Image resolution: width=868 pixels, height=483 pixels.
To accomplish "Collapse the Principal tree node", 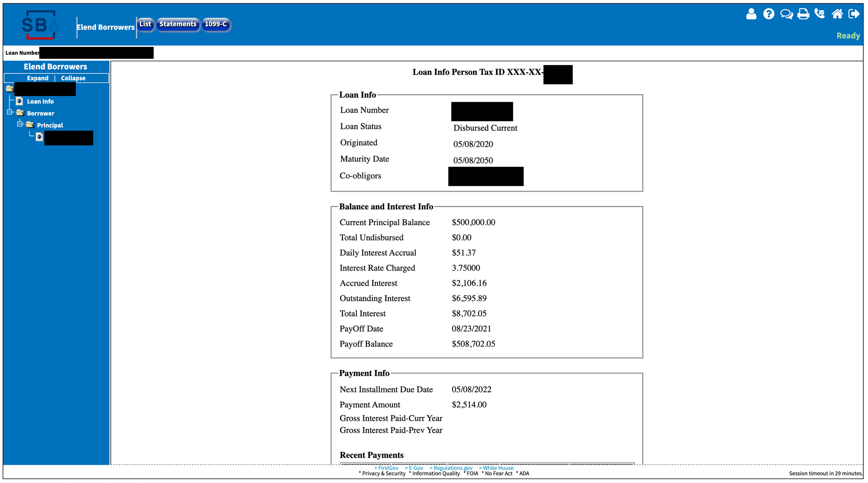I will (x=20, y=124).
